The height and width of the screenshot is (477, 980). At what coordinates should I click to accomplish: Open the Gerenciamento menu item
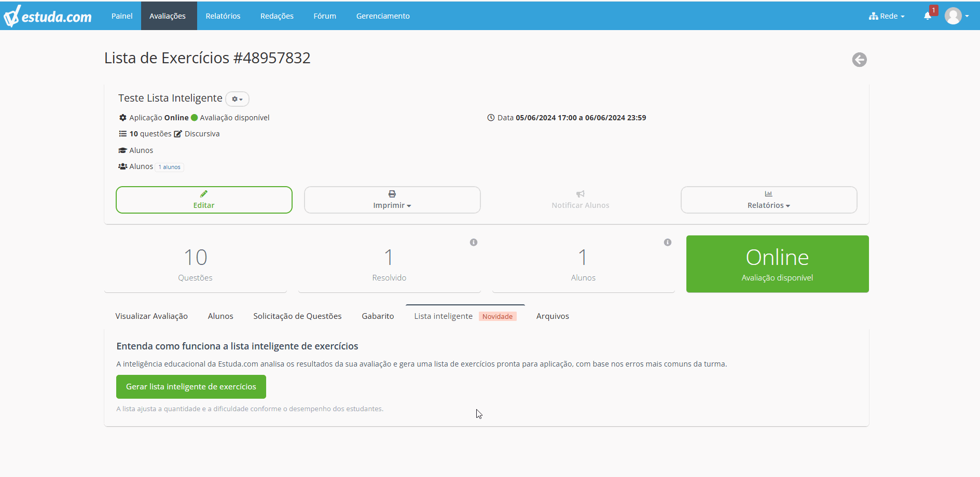pyautogui.click(x=383, y=16)
